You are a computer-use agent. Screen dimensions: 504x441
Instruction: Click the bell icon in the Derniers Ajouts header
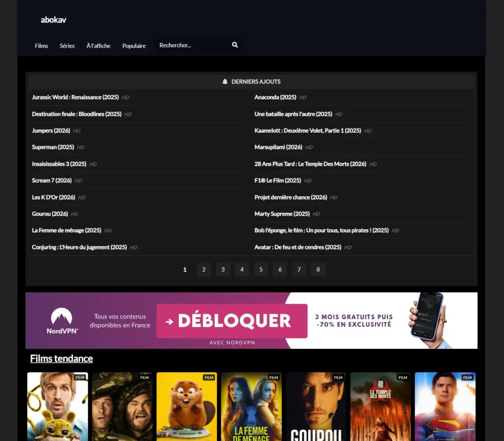(225, 82)
